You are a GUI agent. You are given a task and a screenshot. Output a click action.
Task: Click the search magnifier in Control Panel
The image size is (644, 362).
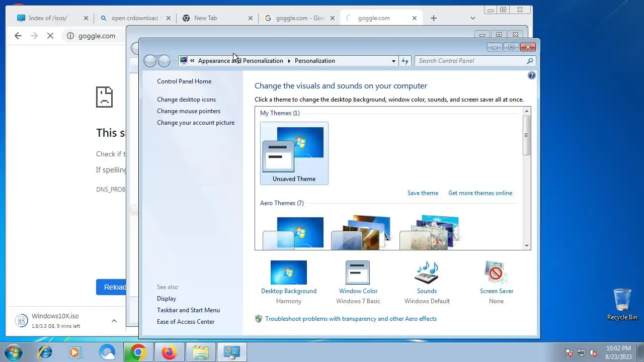[530, 61]
